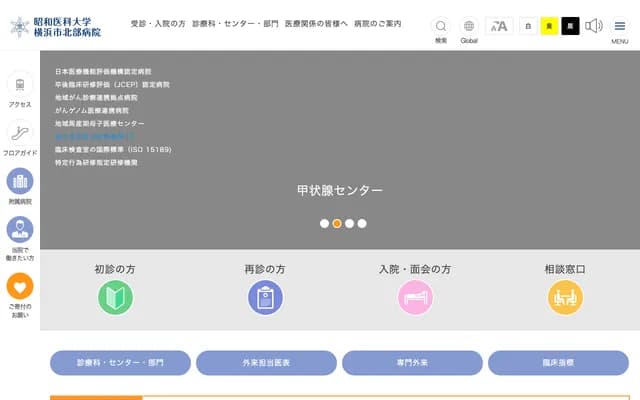This screenshot has height=400, width=640.
Task: Click the 検索 search magnifier icon
Action: (441, 26)
